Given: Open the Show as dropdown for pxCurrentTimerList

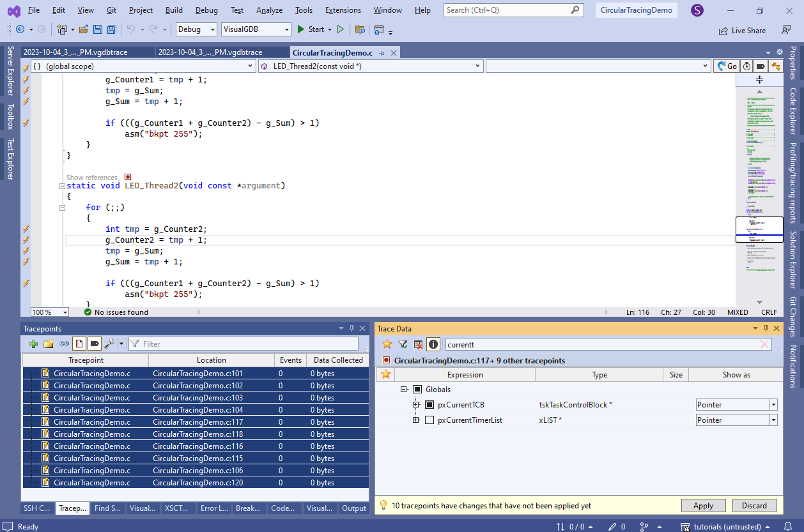Looking at the screenshot, I should (x=773, y=420).
